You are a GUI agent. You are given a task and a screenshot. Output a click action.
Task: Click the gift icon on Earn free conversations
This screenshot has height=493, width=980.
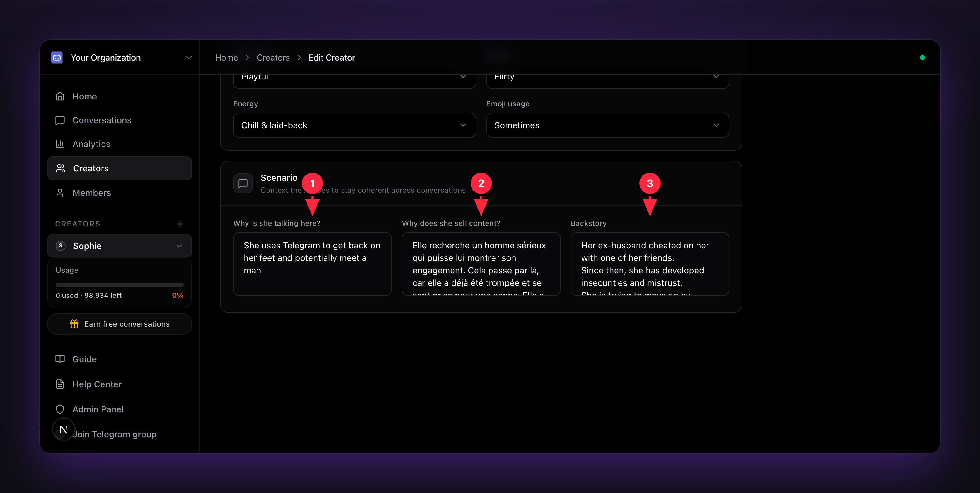click(x=75, y=324)
